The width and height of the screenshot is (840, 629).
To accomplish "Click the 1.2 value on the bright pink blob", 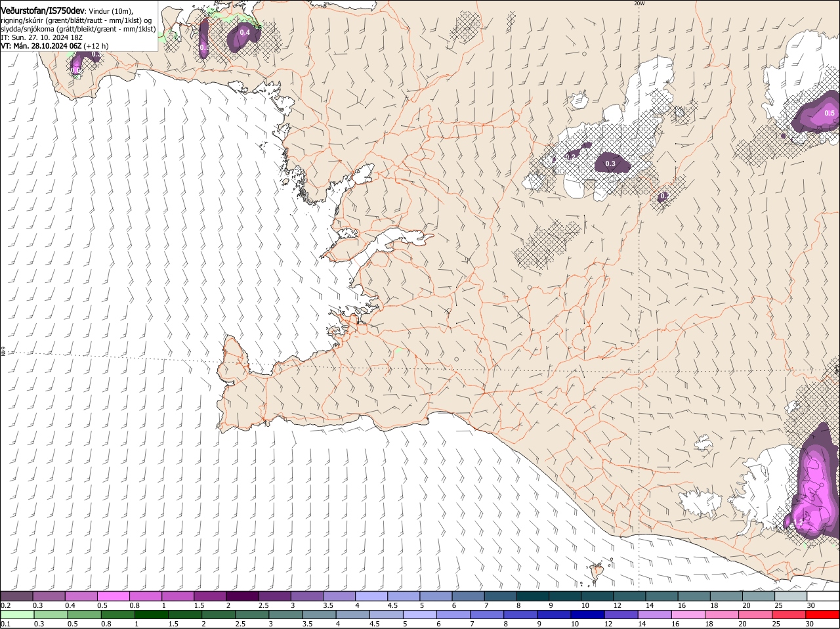I will click(x=799, y=522).
